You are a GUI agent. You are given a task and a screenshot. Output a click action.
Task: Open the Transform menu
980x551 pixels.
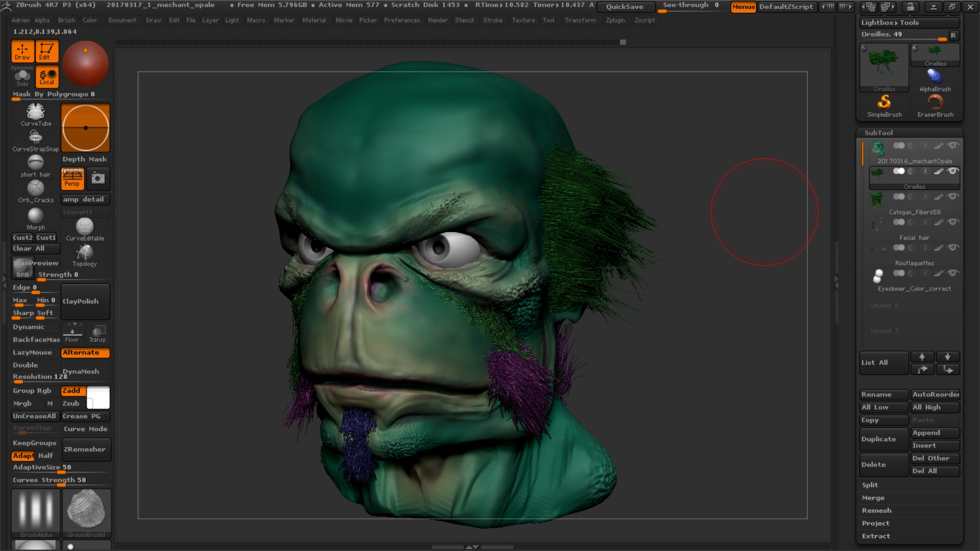(580, 20)
